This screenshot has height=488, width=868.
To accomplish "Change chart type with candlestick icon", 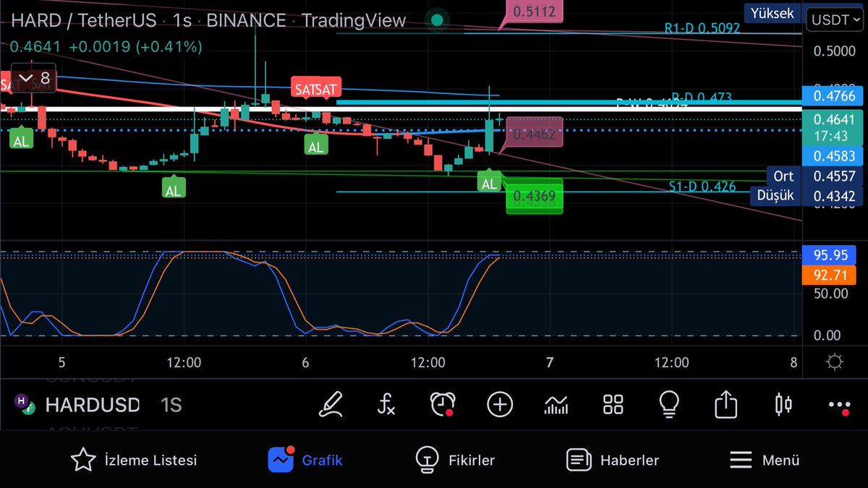I will pyautogui.click(x=783, y=404).
